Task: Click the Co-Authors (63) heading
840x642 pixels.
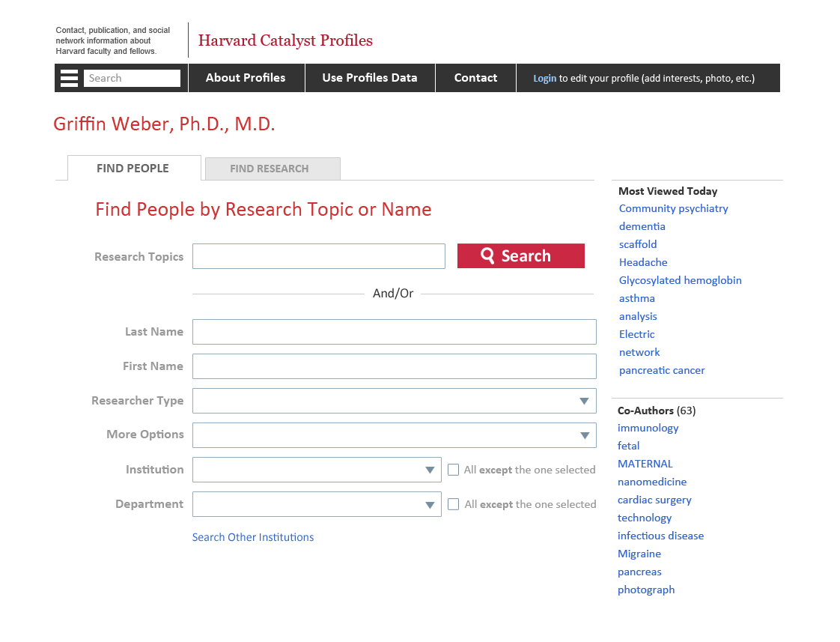Action: point(657,411)
